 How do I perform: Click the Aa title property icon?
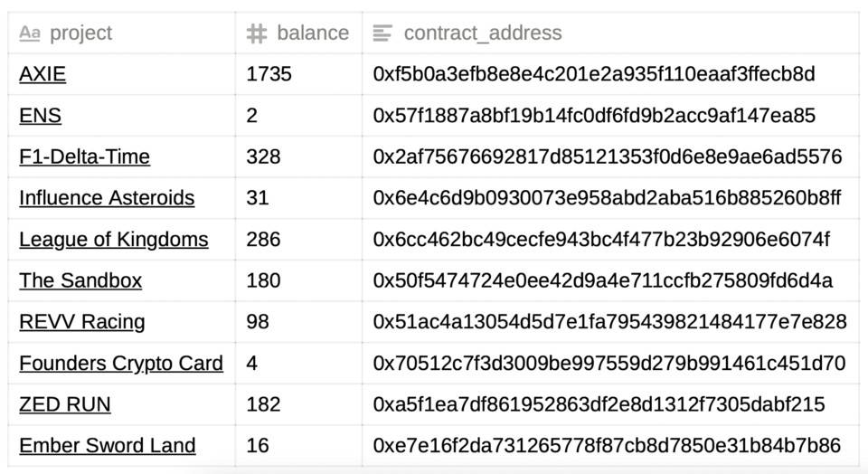pos(29,33)
